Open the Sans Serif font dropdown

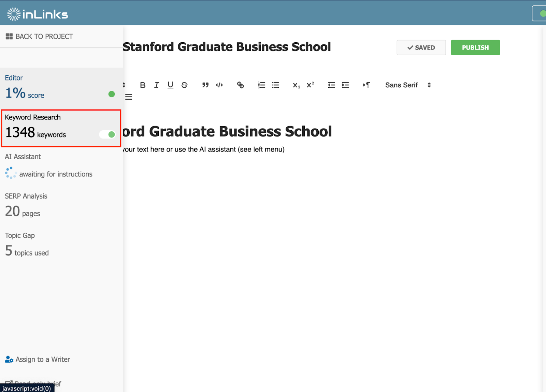pyautogui.click(x=408, y=85)
